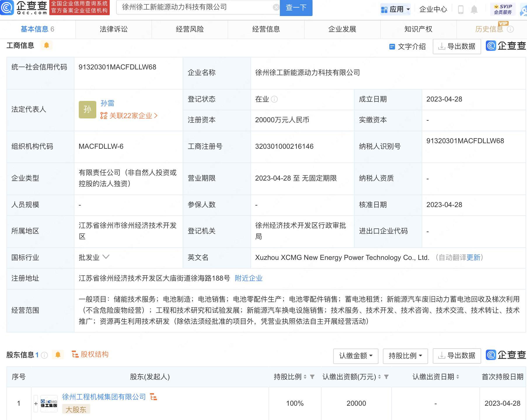Expand 批发业 industry chevron
Image resolution: width=527 pixels, height=420 pixels.
coord(106,257)
